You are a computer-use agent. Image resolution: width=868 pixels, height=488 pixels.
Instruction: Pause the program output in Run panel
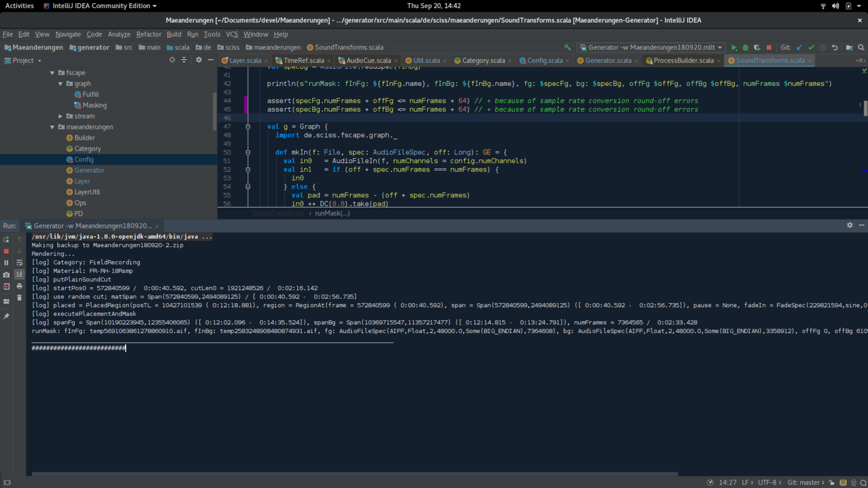[x=6, y=263]
